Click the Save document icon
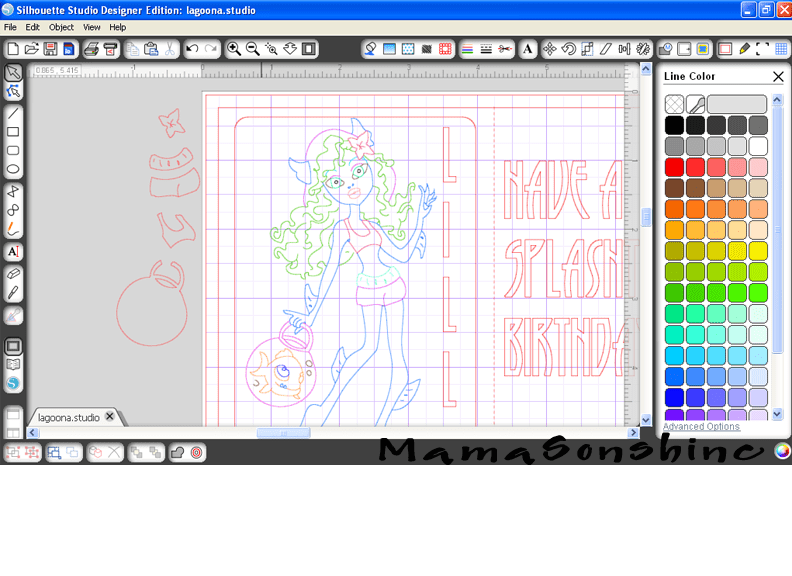Image resolution: width=792 pixels, height=576 pixels. 50,48
